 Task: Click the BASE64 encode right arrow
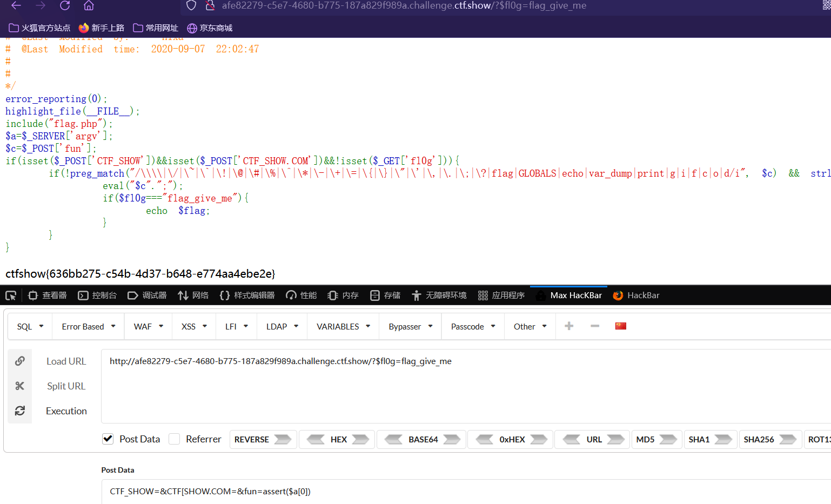(x=452, y=439)
